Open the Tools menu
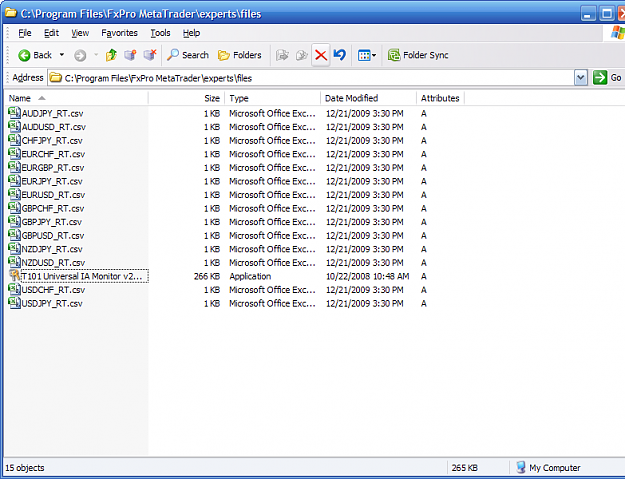Viewport: 625px width, 479px height. (x=160, y=33)
